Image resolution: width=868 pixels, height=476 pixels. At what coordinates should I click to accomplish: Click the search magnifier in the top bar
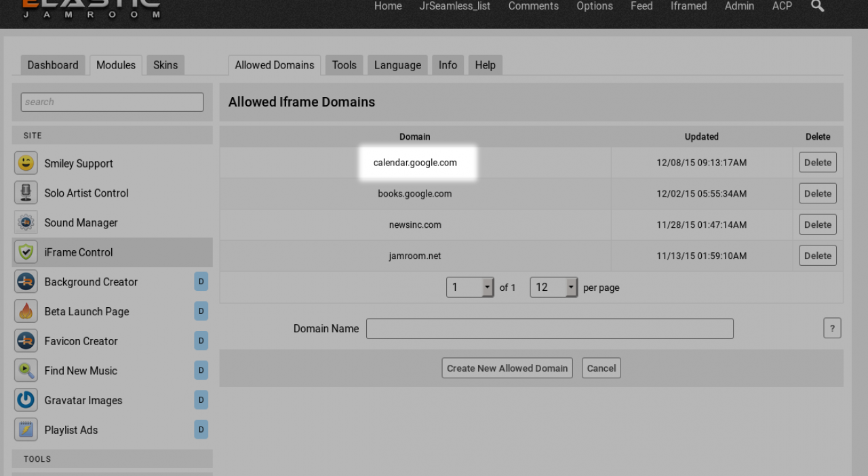[x=816, y=6]
